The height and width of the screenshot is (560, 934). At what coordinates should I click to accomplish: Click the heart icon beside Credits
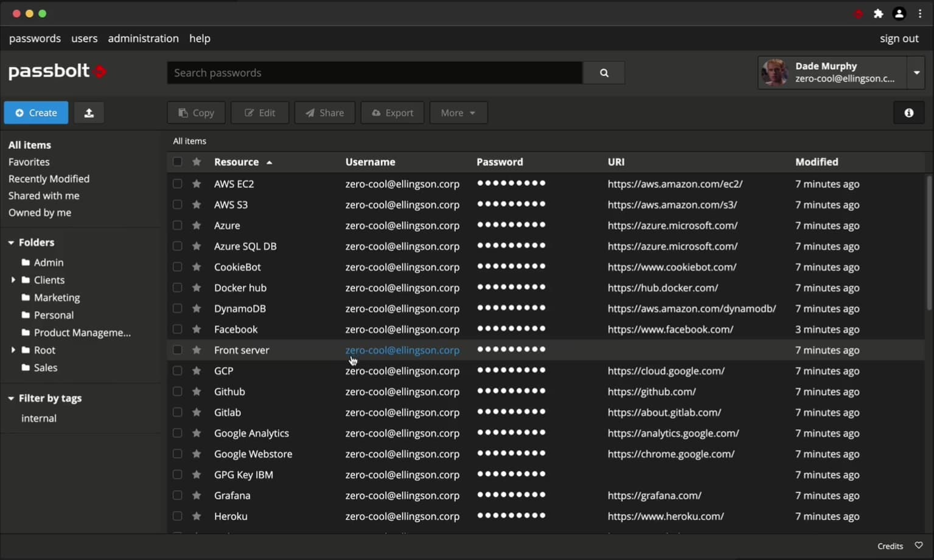(919, 545)
